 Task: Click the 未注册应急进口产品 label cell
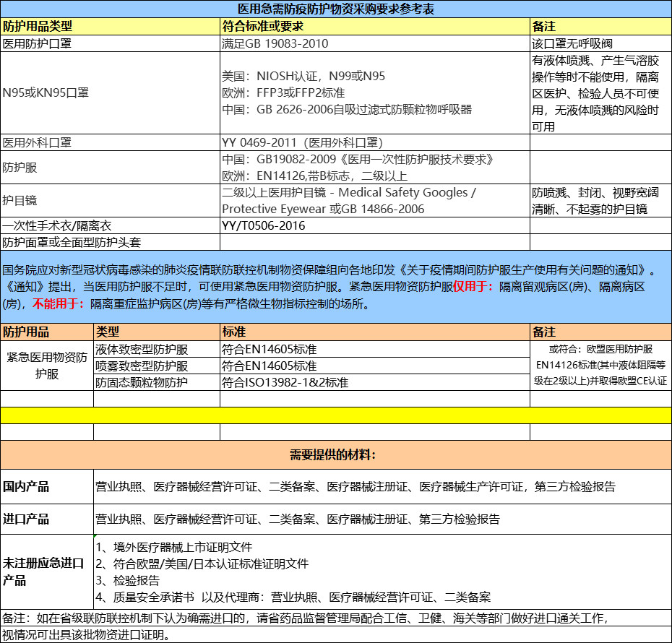(x=48, y=571)
